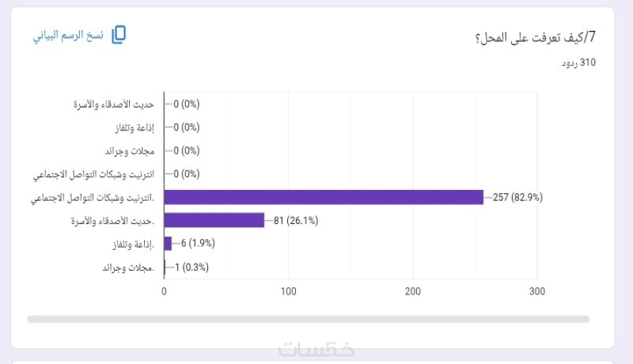This screenshot has height=364, width=633.
Task: Click the copy chart icon
Action: [119, 35]
